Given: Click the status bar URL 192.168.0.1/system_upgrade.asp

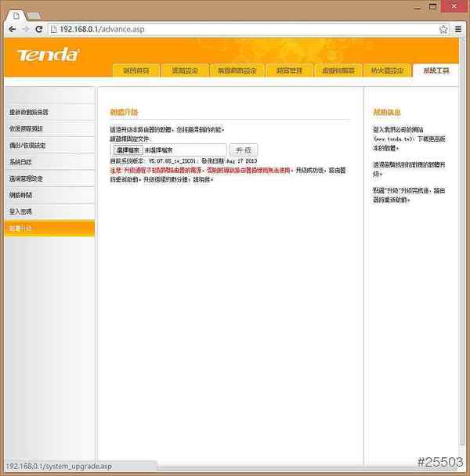Looking at the screenshot, I should click(59, 467).
